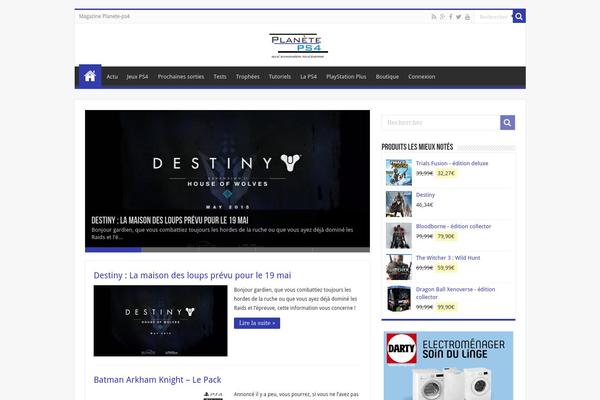Open the Jeux PS4 menu item

point(137,77)
